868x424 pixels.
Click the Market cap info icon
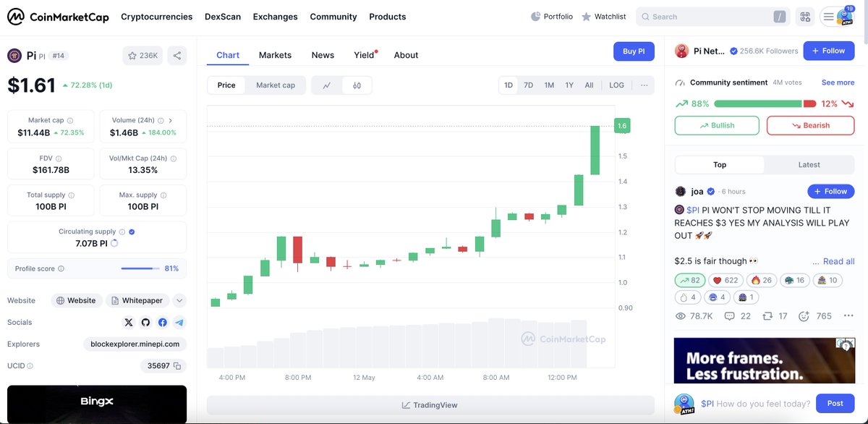tap(70, 121)
